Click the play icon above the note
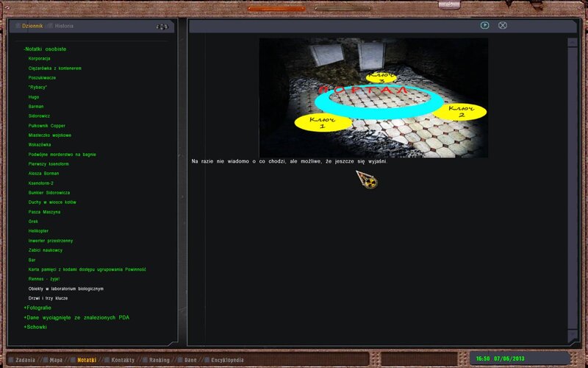Screen dimensions: 588x368 click(x=485, y=25)
